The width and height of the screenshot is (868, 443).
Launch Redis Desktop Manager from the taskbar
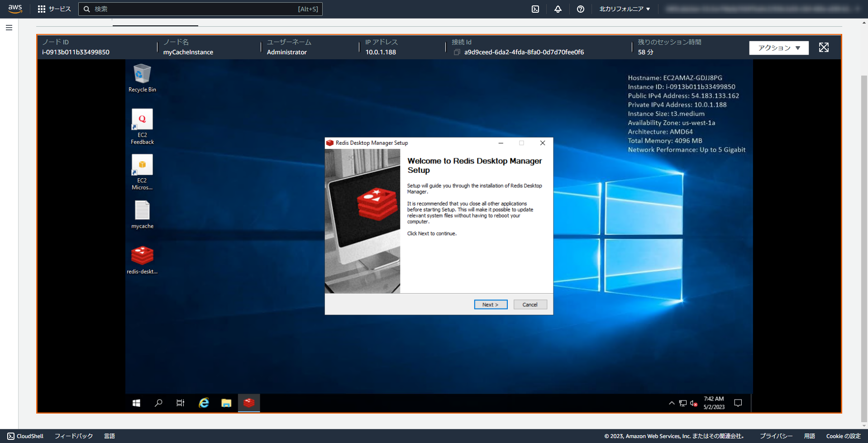click(x=248, y=403)
